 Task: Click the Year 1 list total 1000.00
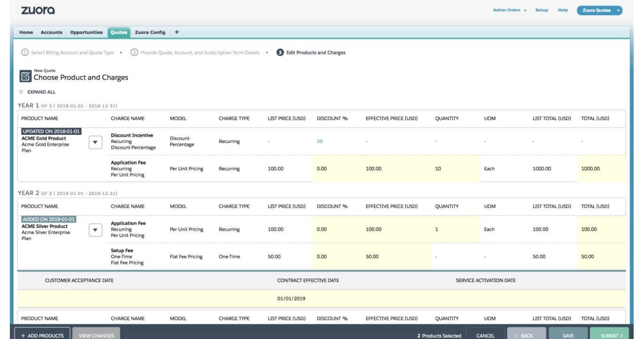coord(542,168)
